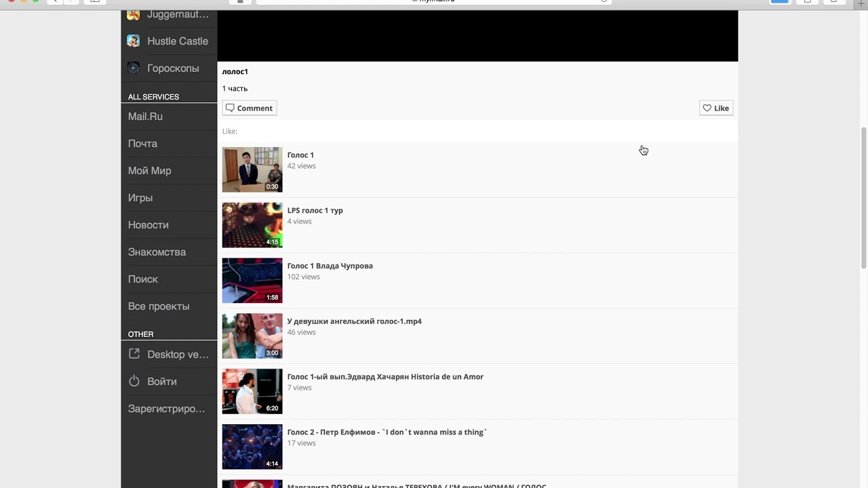The height and width of the screenshot is (488, 868).
Task: Click the title У девушки ангельский голос-1.mp4
Action: click(x=355, y=321)
